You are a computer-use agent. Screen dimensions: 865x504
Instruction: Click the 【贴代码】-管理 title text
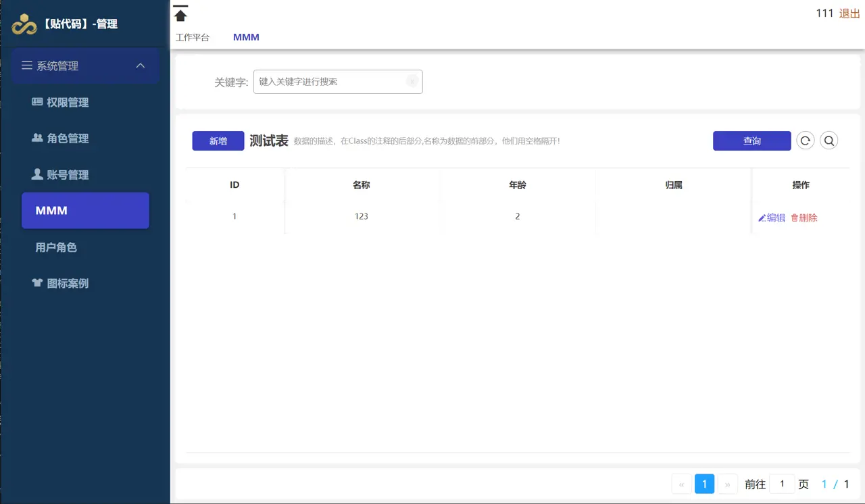tap(79, 24)
